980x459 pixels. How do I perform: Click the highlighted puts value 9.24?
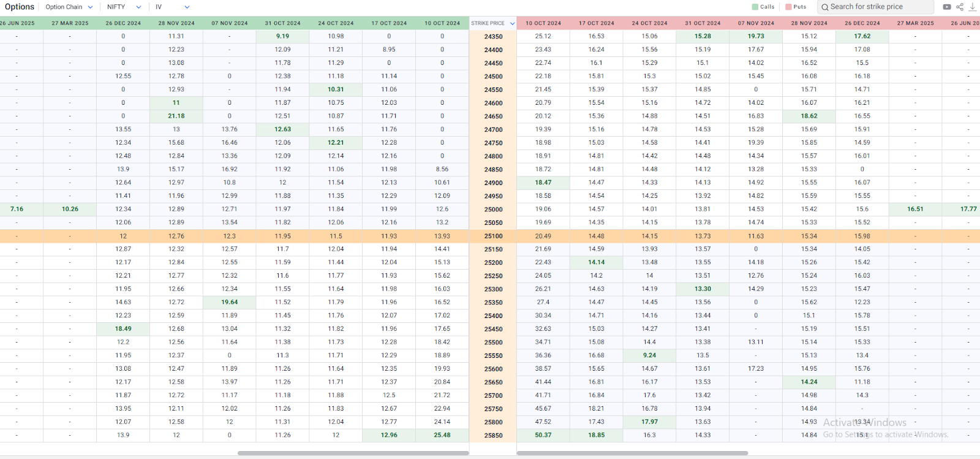coord(650,355)
